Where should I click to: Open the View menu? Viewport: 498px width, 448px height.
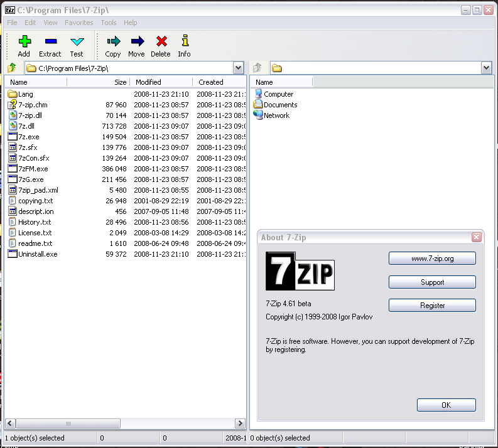[50, 23]
